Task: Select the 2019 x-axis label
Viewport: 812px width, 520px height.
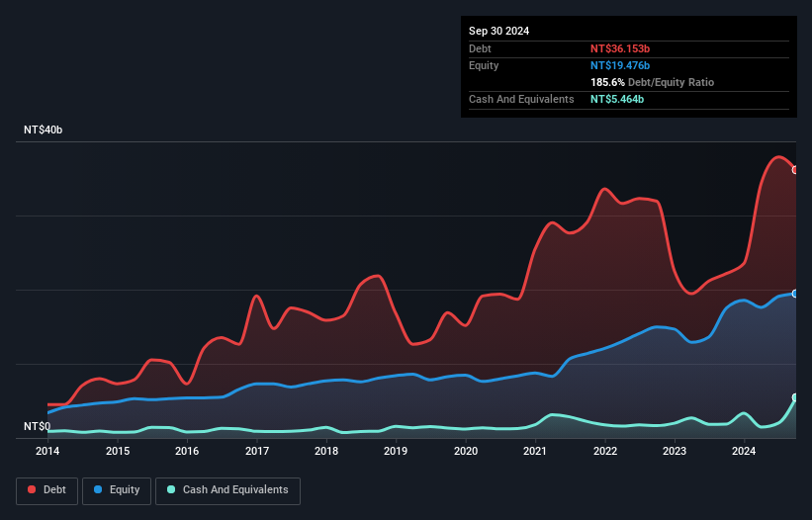Action: tap(396, 451)
